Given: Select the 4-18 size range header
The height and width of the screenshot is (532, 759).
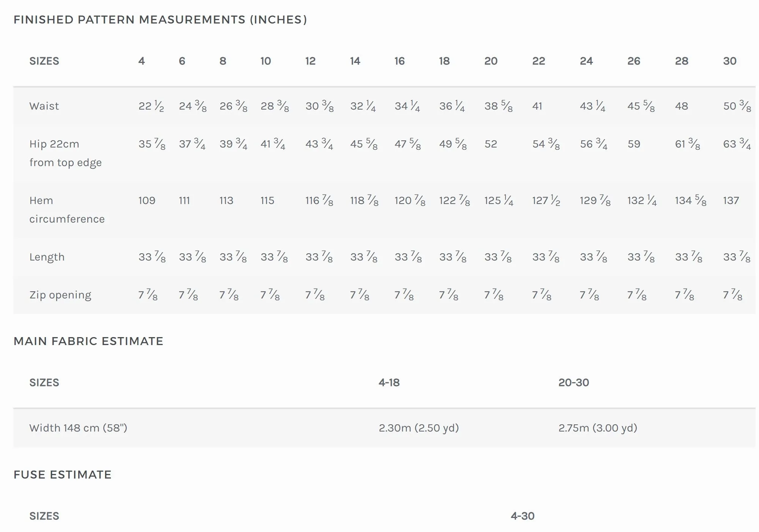Looking at the screenshot, I should [389, 383].
